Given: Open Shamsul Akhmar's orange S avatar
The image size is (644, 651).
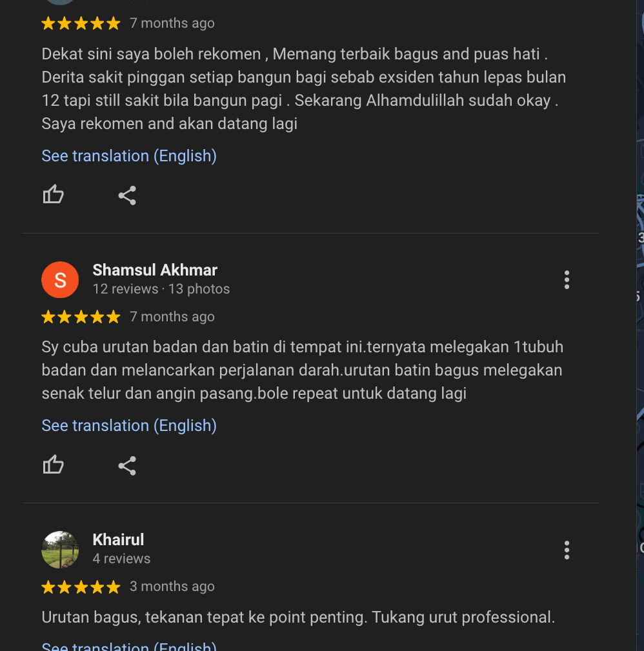Looking at the screenshot, I should click(x=60, y=280).
